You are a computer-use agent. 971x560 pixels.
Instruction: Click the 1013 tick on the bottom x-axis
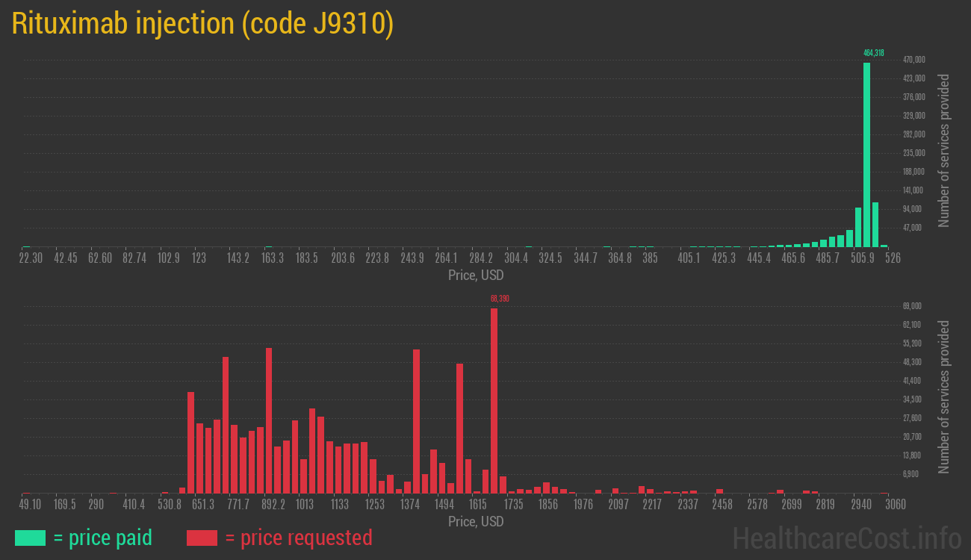point(305,505)
